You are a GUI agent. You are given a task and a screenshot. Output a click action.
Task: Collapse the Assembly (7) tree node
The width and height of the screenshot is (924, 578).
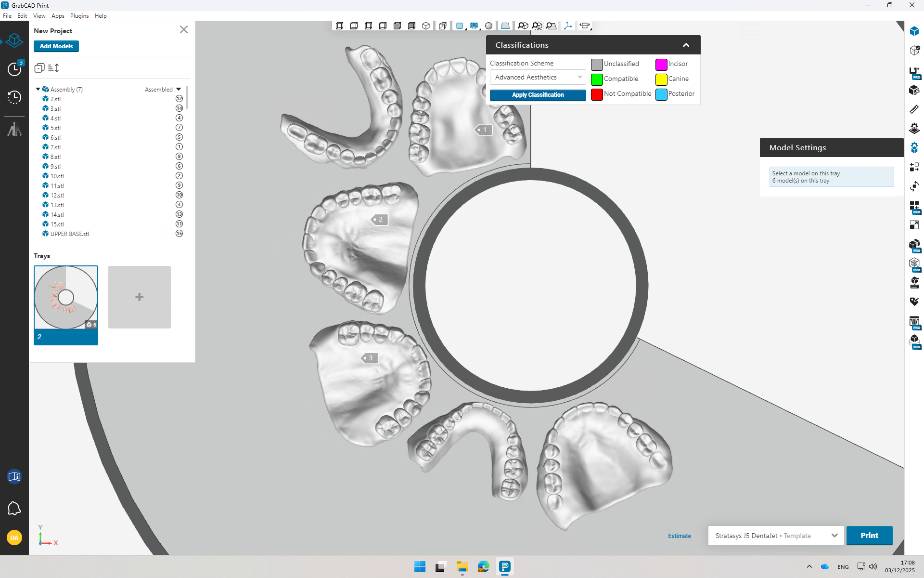tap(38, 89)
